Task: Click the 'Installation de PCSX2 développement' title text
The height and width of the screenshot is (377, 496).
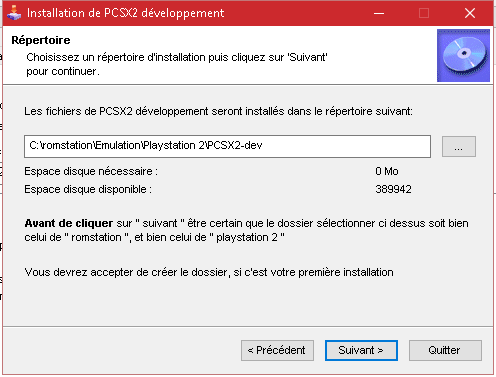Action: (x=125, y=13)
